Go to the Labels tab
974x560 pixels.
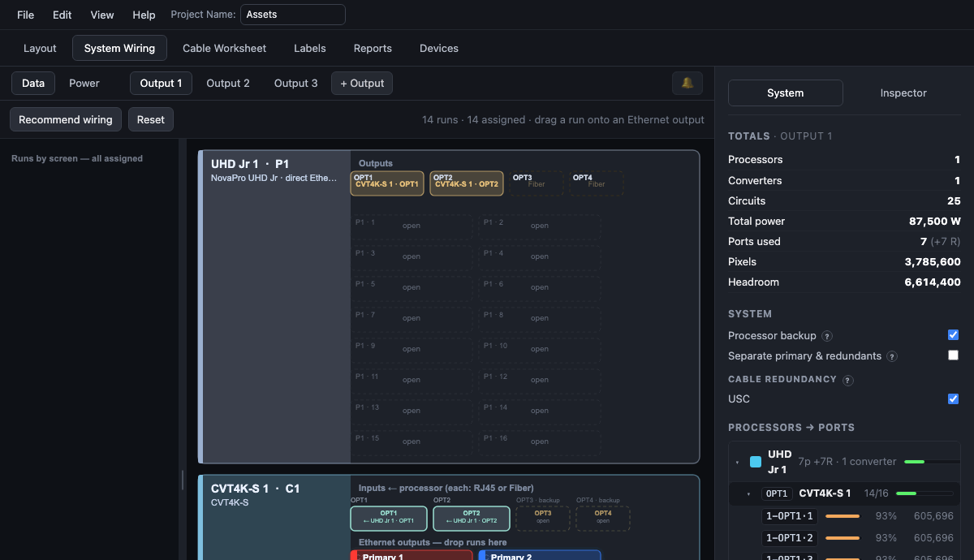(310, 48)
